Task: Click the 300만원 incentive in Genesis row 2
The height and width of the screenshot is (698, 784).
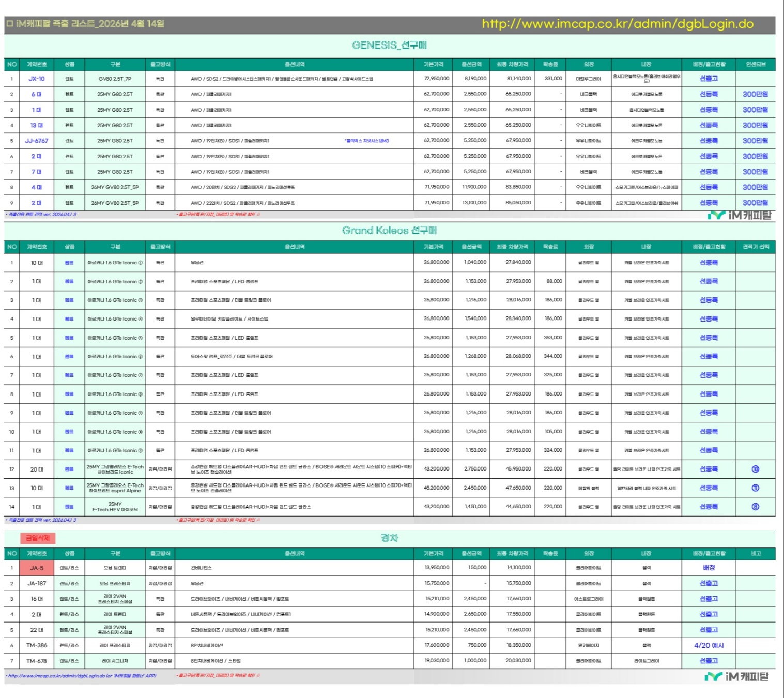Action: point(755,94)
